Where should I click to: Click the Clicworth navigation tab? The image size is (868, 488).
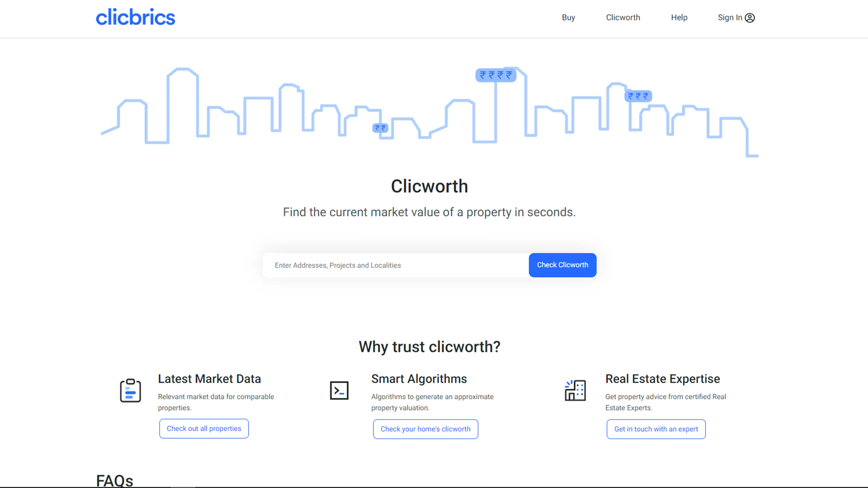(x=622, y=17)
